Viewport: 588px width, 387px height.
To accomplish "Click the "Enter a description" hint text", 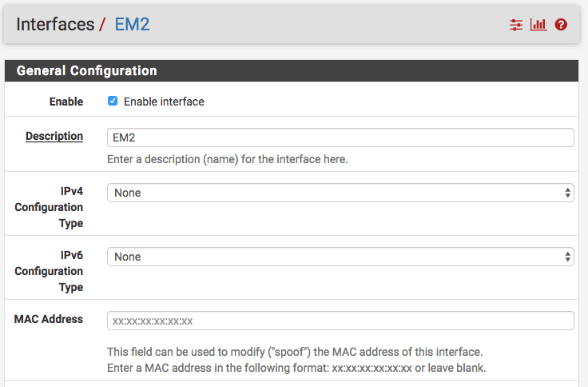I will 227,159.
